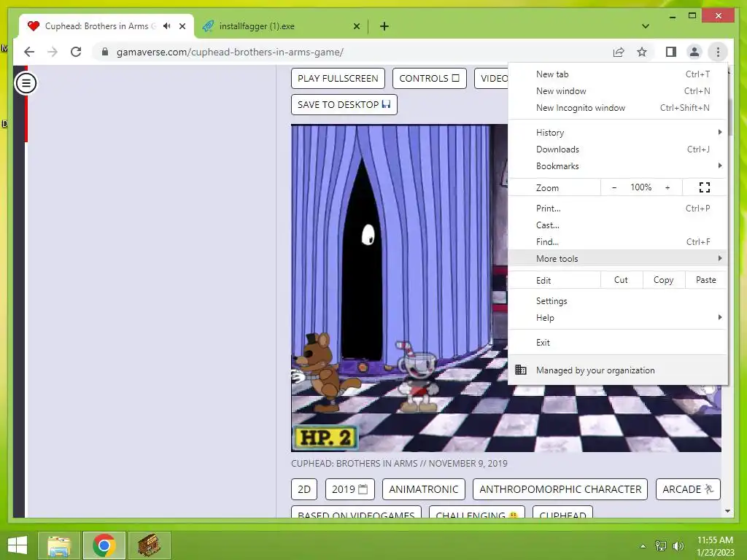Click the lock icon in address bar

(105, 52)
